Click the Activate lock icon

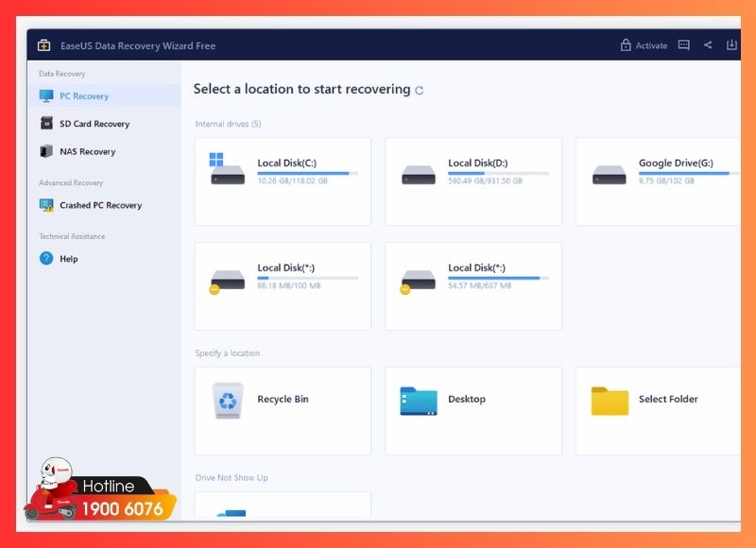click(x=626, y=44)
